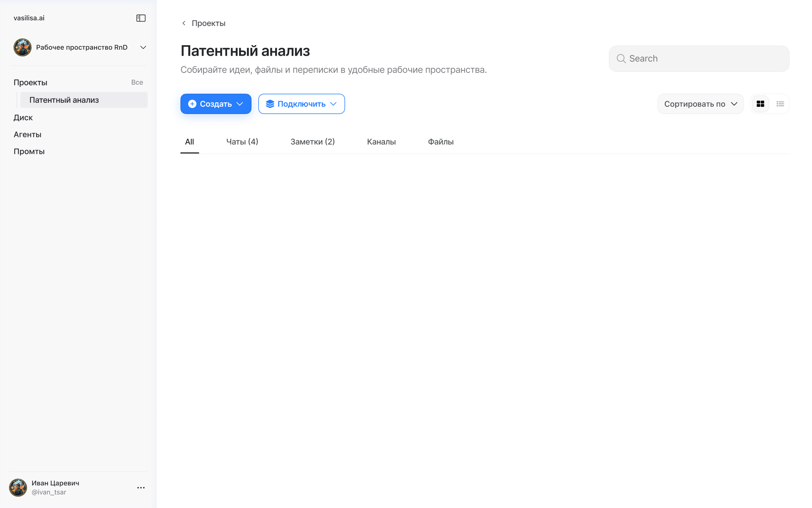Click the layers icon on Подключить

(270, 104)
